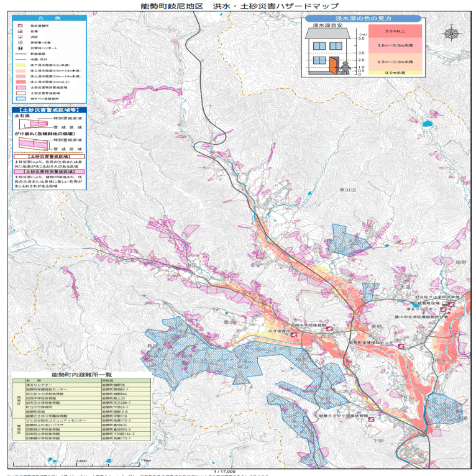The width and height of the screenshot is (476, 476).
Task: Click the 東地区 cell in the shelter table
Action: click(x=19, y=429)
